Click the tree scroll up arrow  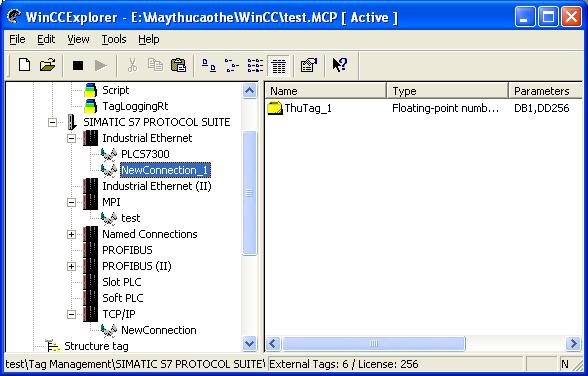(x=249, y=90)
